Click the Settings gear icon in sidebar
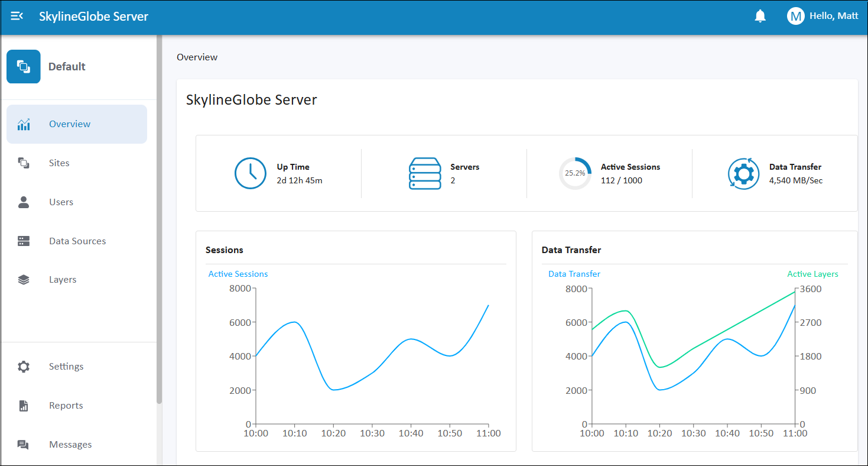868x466 pixels. [x=24, y=367]
